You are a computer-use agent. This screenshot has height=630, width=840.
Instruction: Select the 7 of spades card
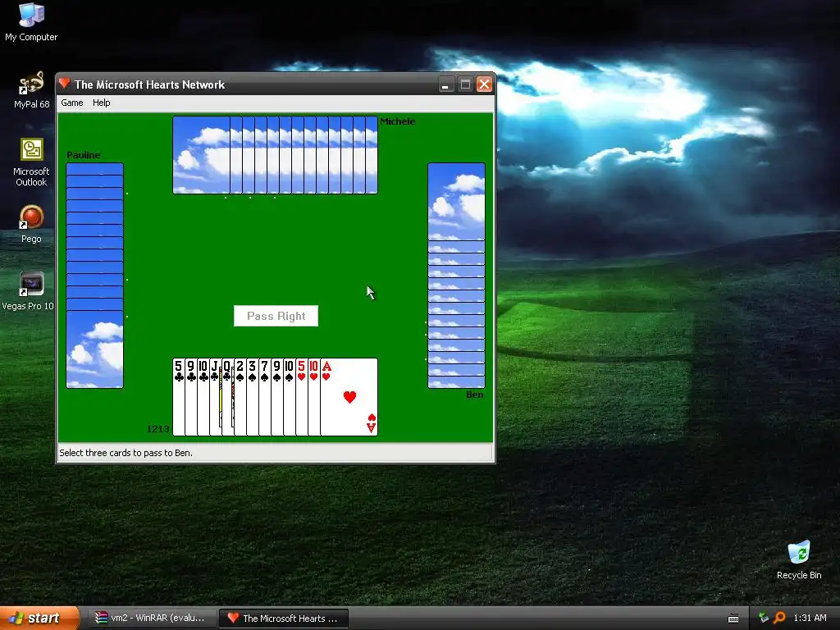pos(265,397)
